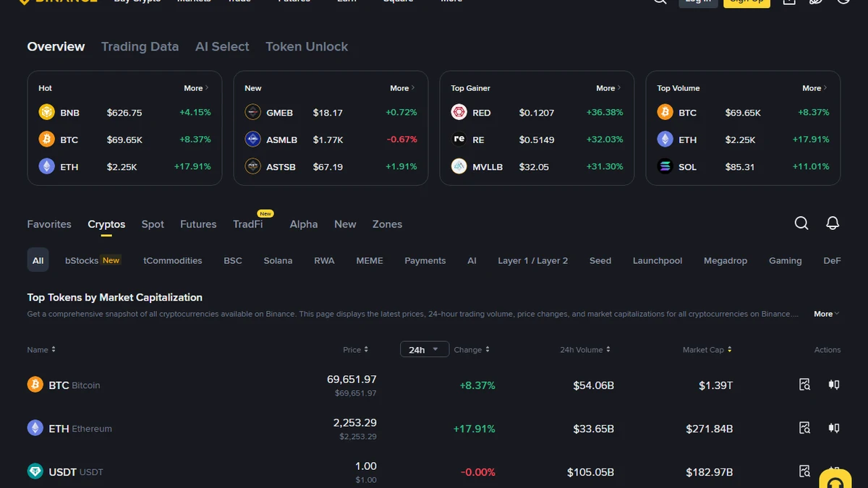
Task: Click the $105.05B 24h volume value
Action: (x=591, y=472)
